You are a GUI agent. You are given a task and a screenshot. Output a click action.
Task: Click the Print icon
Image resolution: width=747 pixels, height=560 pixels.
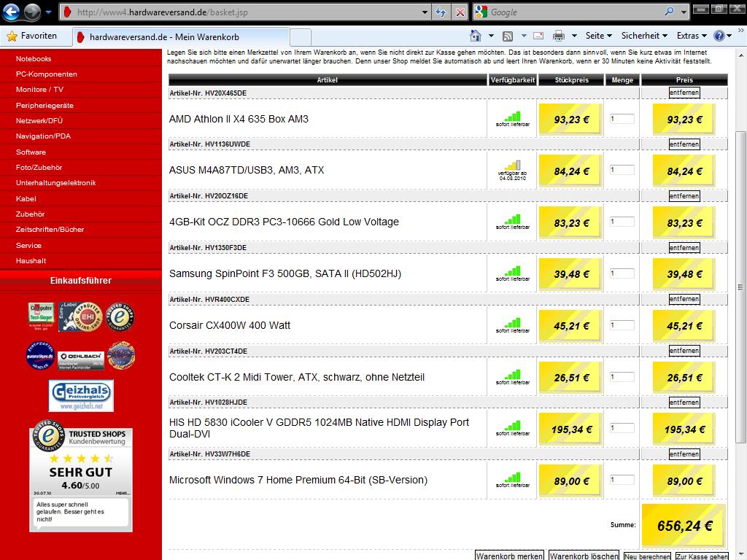pyautogui.click(x=558, y=36)
